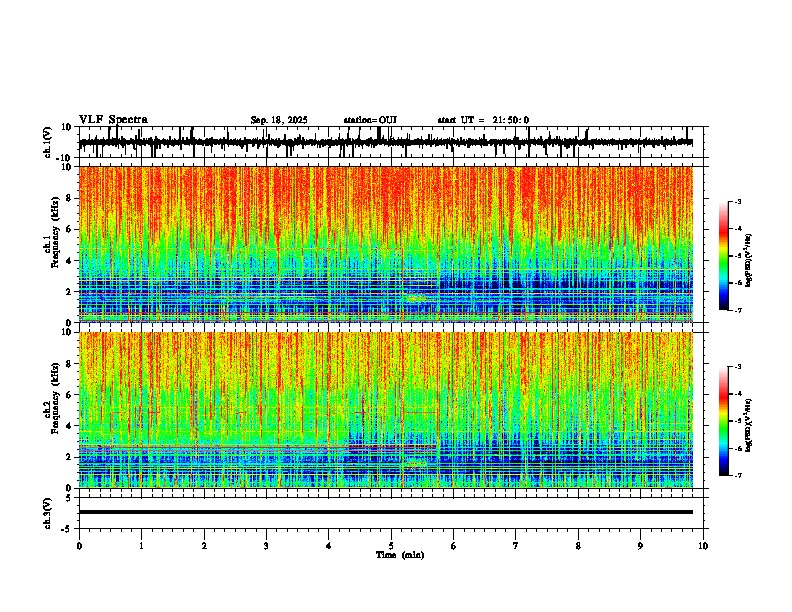Click tick label 8 on the Time axis
Image resolution: width=792 pixels, height=612 pixels.
coord(578,546)
